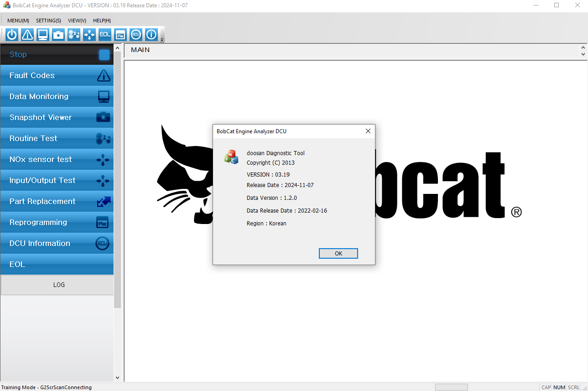Click the power connect toolbar icon
This screenshot has width=588, height=391.
coord(12,35)
